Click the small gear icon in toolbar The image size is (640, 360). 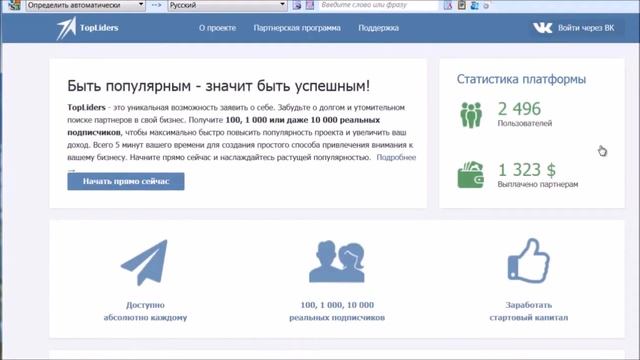(x=486, y=6)
